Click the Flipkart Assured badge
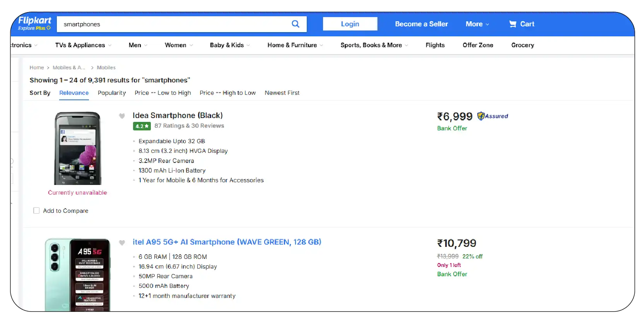This screenshot has height=320, width=644. coord(492,116)
